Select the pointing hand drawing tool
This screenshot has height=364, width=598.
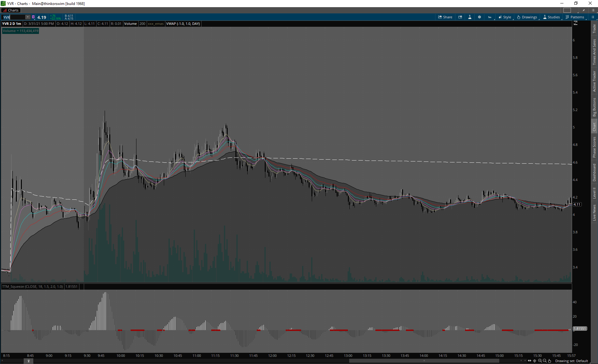pyautogui.click(x=550, y=361)
